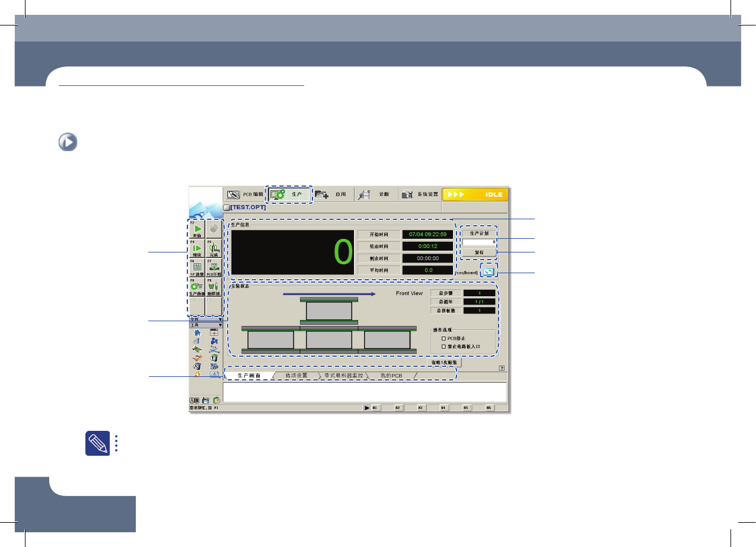The image size is (756, 547).
Task: Switch to the 带式喂料器监控 tab
Action: (343, 376)
